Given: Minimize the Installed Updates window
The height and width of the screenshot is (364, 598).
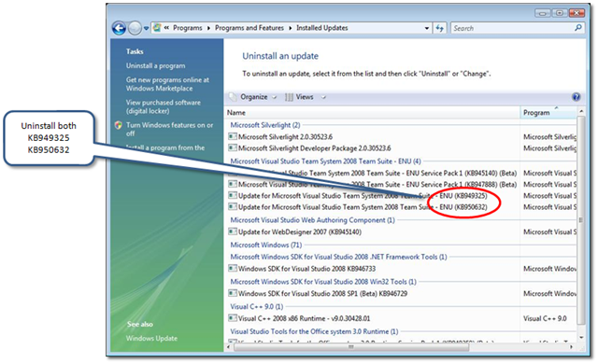Looking at the screenshot, I should click(x=542, y=13).
